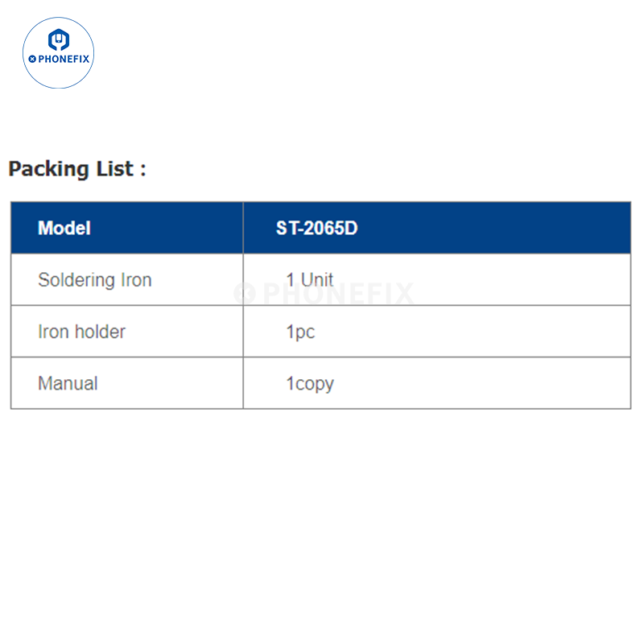Click the PHONEFIX text in the round logo

(x=62, y=60)
